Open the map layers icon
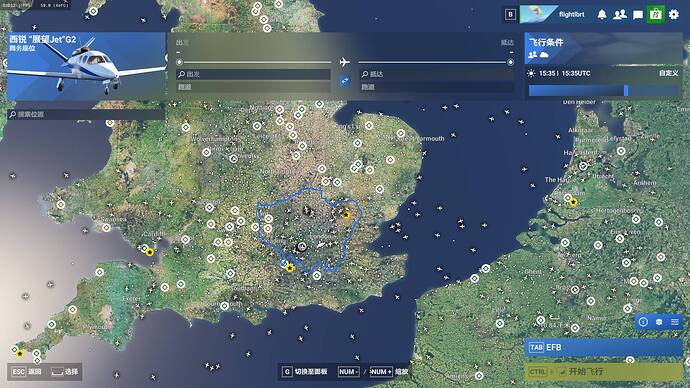 pyautogui.click(x=659, y=322)
